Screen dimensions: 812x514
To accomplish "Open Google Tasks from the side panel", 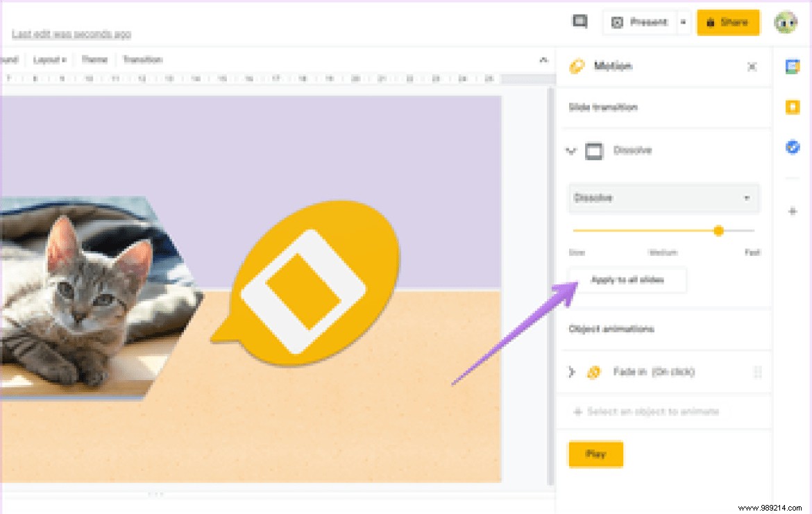I will coord(793,147).
